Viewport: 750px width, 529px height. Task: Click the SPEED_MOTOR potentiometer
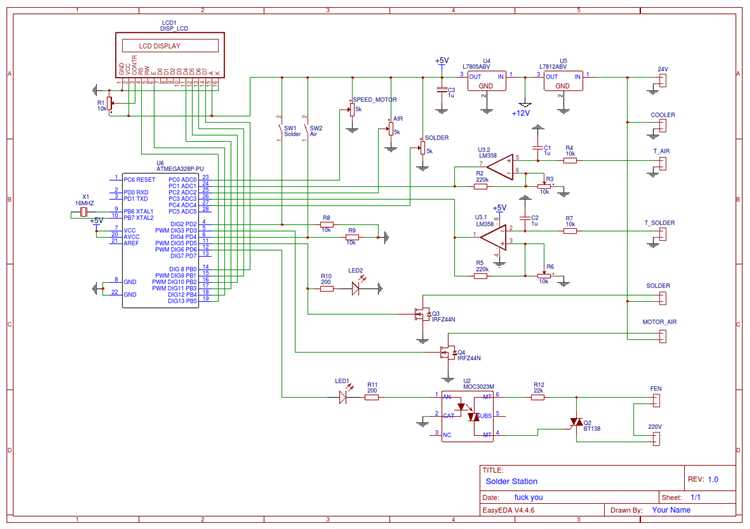click(351, 110)
